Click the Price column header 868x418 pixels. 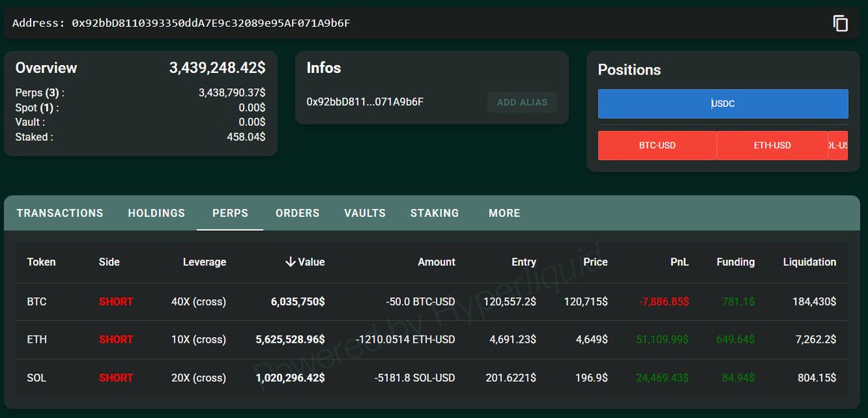(595, 262)
